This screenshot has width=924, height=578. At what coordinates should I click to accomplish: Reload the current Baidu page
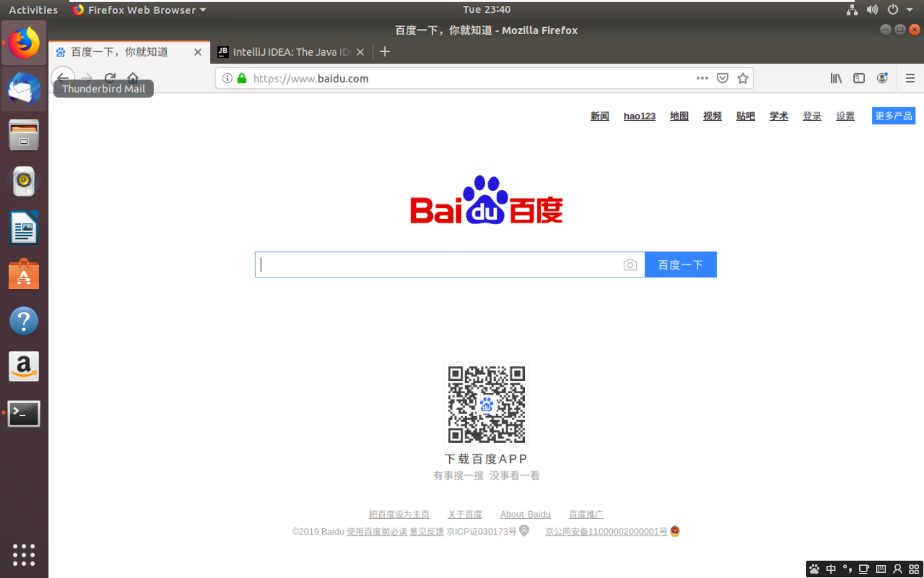pos(110,78)
